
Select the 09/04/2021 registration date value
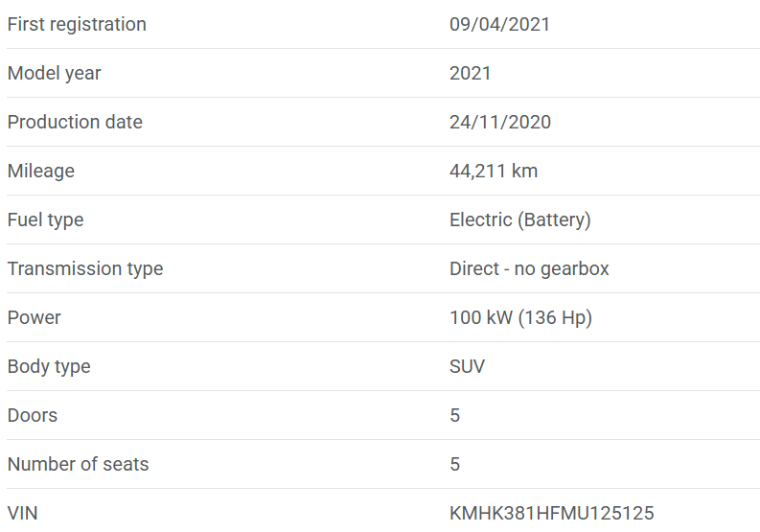point(499,25)
